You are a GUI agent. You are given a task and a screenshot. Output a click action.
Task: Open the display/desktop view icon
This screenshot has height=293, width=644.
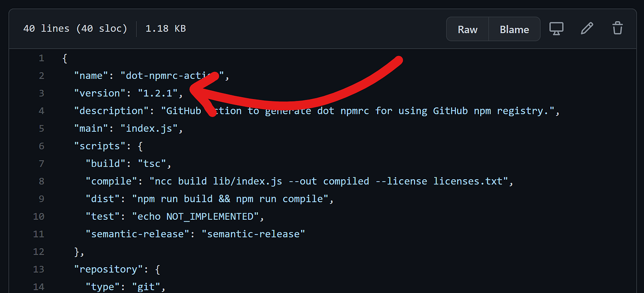557,28
